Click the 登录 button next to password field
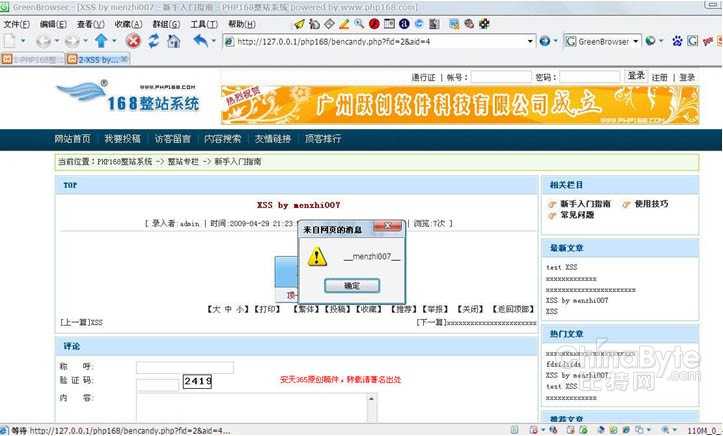Viewport: 723px width, 436px height. tap(636, 76)
